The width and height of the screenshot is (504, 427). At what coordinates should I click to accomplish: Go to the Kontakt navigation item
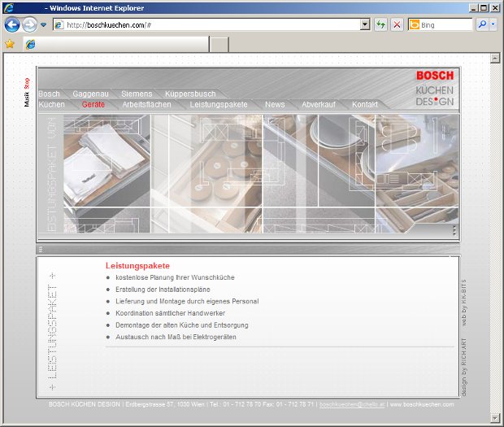365,104
